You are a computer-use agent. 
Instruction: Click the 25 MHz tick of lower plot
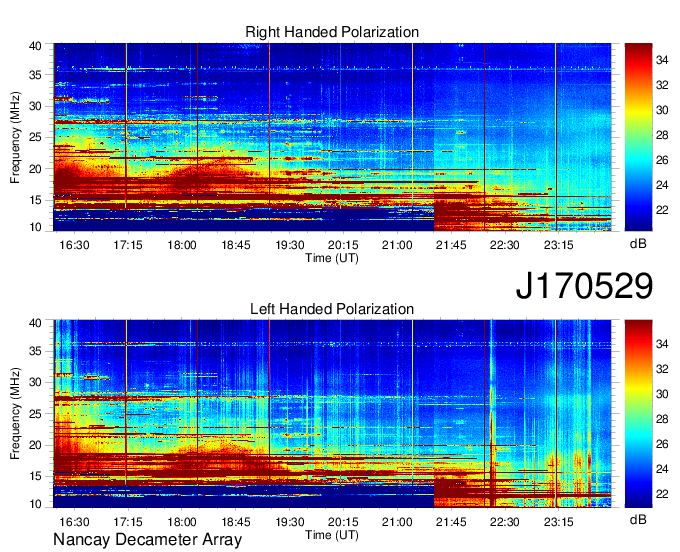click(x=35, y=414)
